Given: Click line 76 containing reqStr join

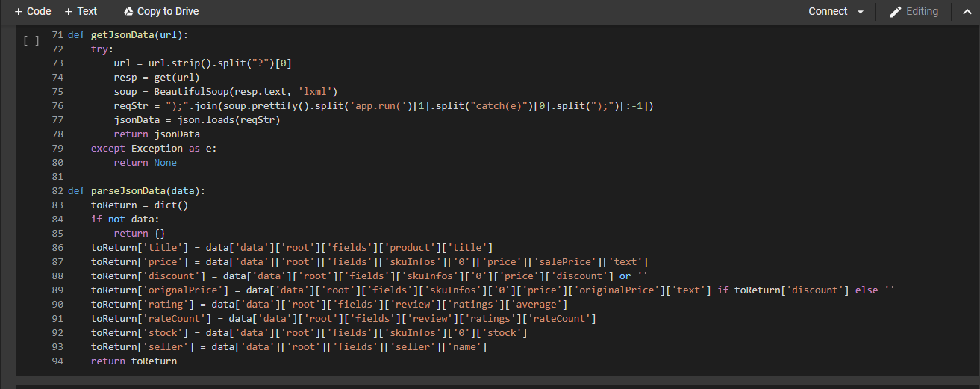Looking at the screenshot, I should tap(373, 106).
